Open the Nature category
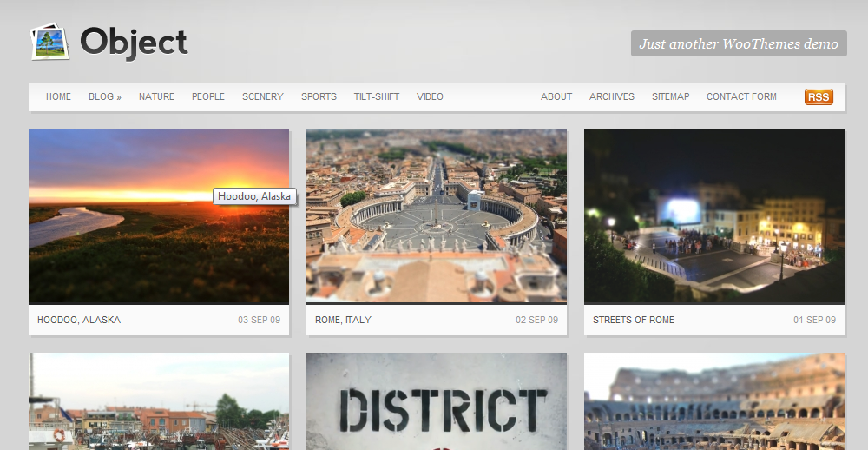The width and height of the screenshot is (868, 450). (156, 96)
